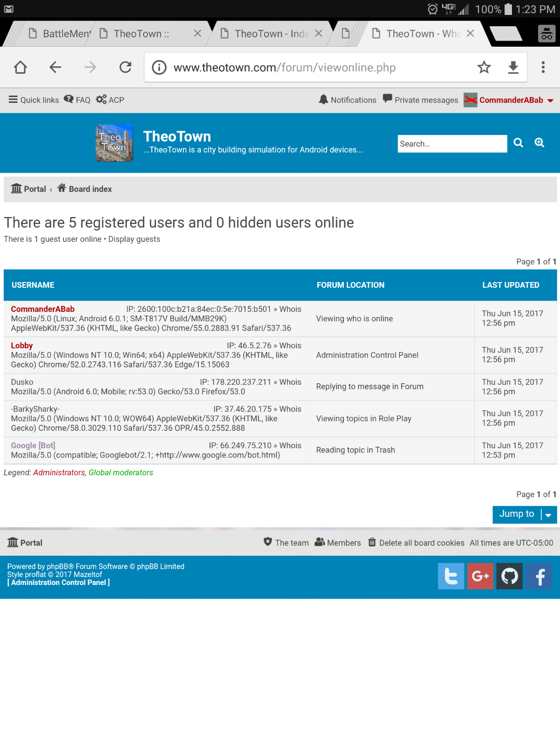Open the Members list
This screenshot has height=747, width=560.
338,543
